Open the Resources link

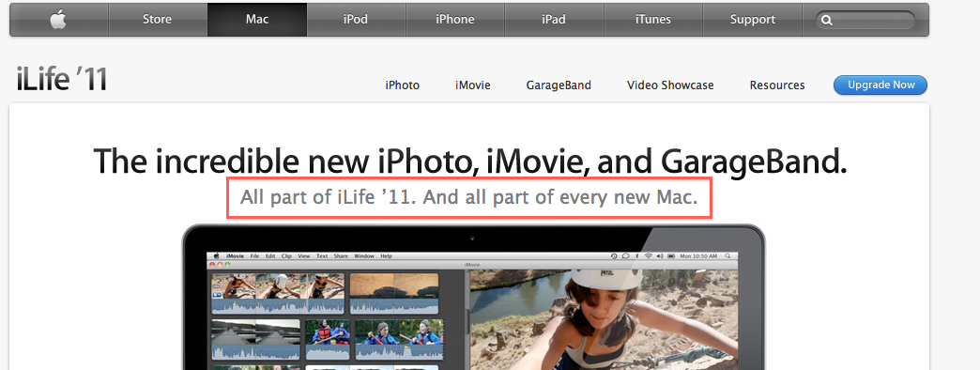pos(777,85)
